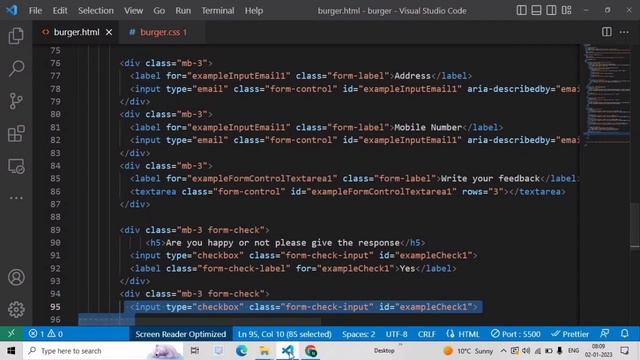Image resolution: width=640 pixels, height=360 pixels.
Task: Open the Selection menu
Action: coord(96,11)
